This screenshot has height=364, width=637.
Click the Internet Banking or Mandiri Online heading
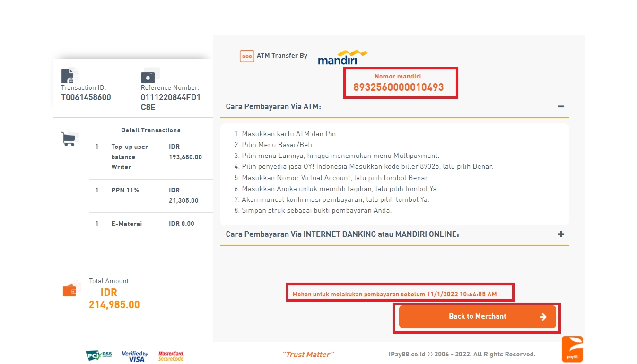click(x=342, y=234)
